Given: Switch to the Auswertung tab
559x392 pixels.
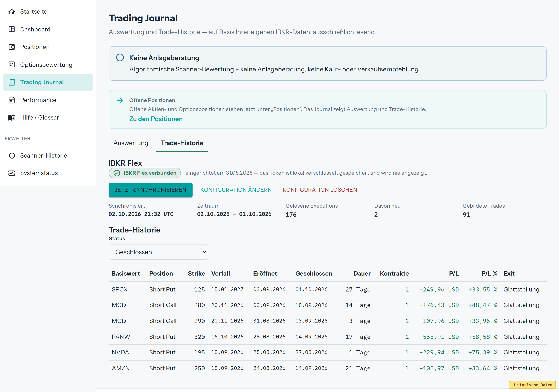Looking at the screenshot, I should point(131,143).
